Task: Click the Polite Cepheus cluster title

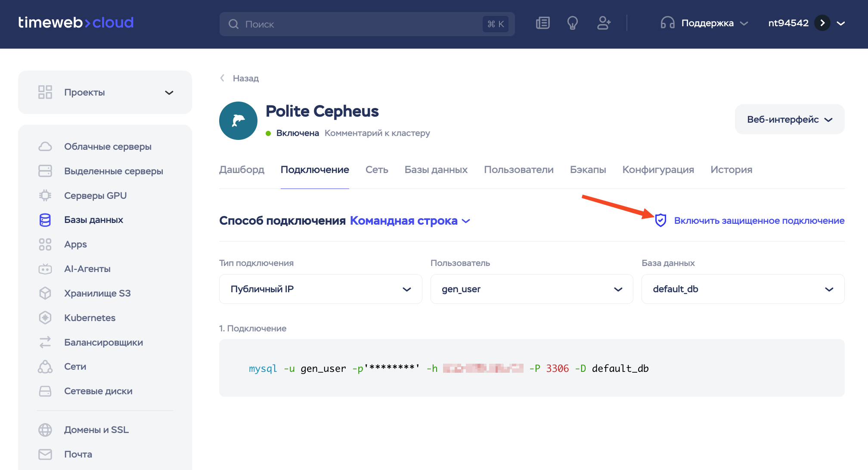Action: click(322, 111)
